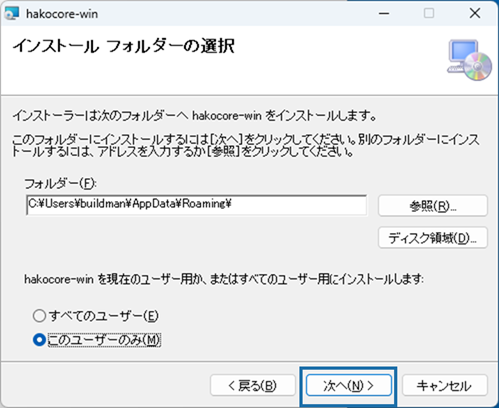
Task: Click the hakocore-win title bar text
Action: tap(62, 14)
